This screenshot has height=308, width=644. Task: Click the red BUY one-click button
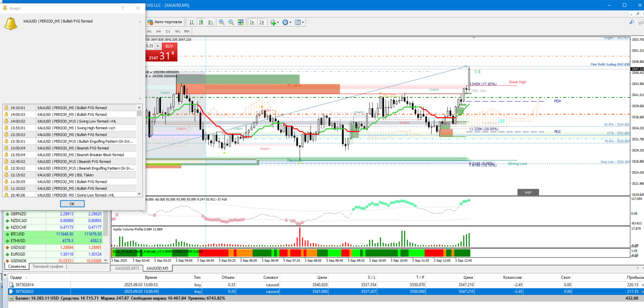[x=169, y=46]
